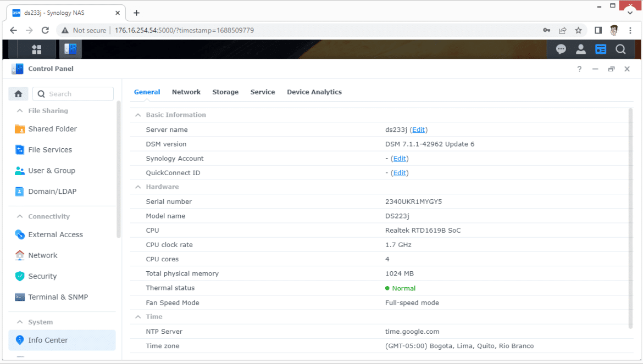643x364 pixels.
Task: Click the 1.7 GHz clock rate value
Action: 398,245
